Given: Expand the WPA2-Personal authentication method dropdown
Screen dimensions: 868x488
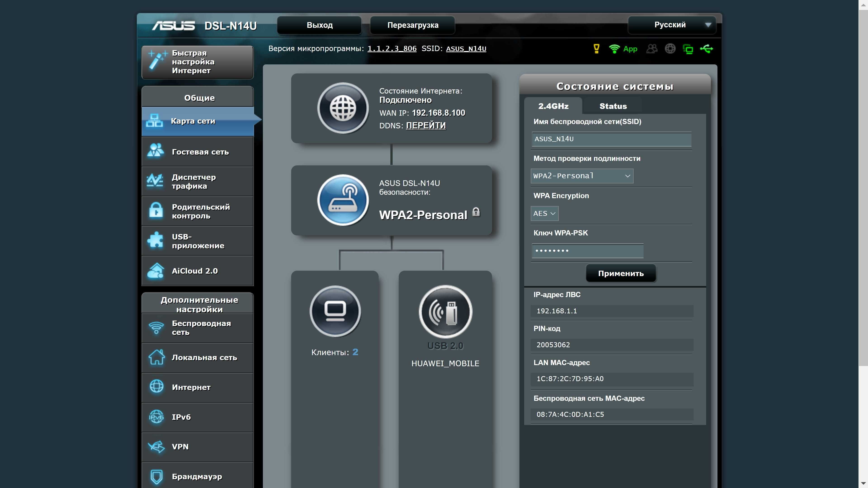Looking at the screenshot, I should point(582,176).
